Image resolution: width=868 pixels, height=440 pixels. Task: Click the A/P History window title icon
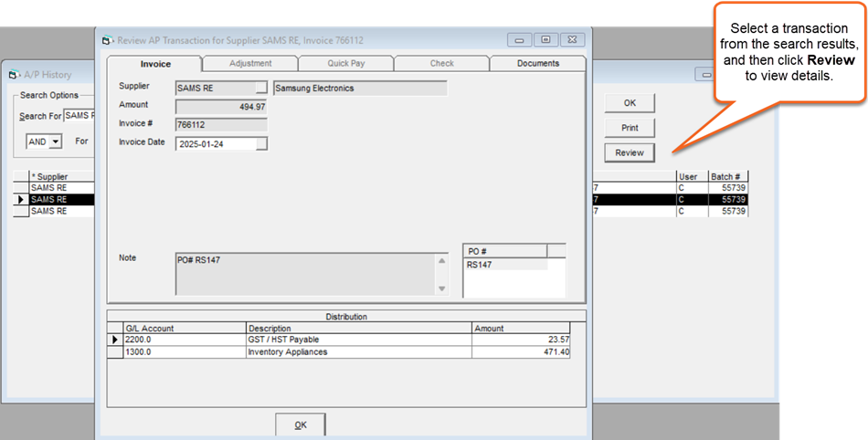15,75
